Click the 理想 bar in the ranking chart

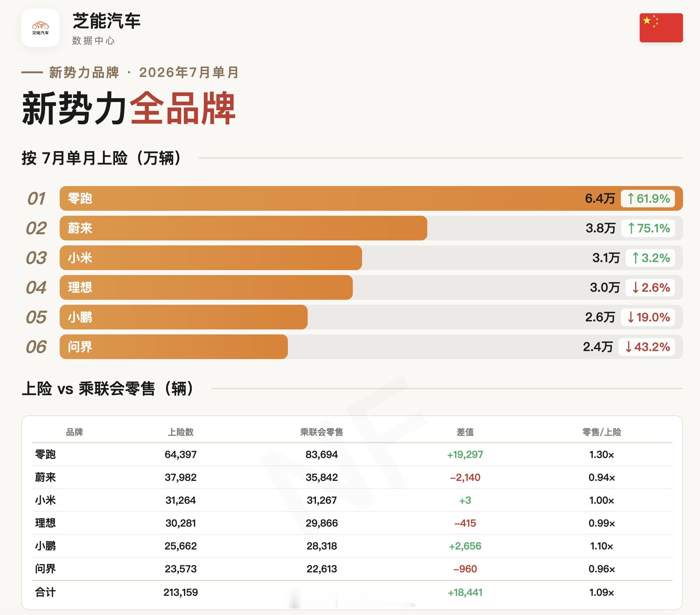tap(206, 287)
